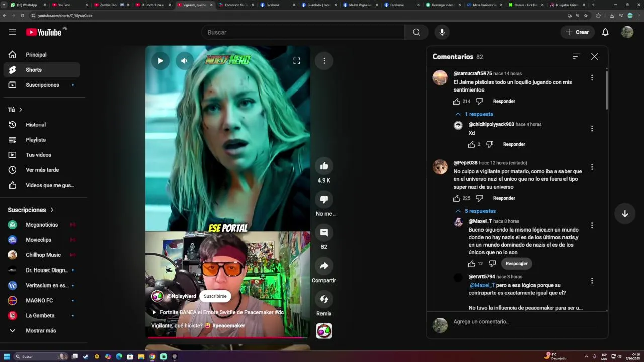The height and width of the screenshot is (362, 644).
Task: Dislike Pepe038's comment
Action: click(x=479, y=198)
